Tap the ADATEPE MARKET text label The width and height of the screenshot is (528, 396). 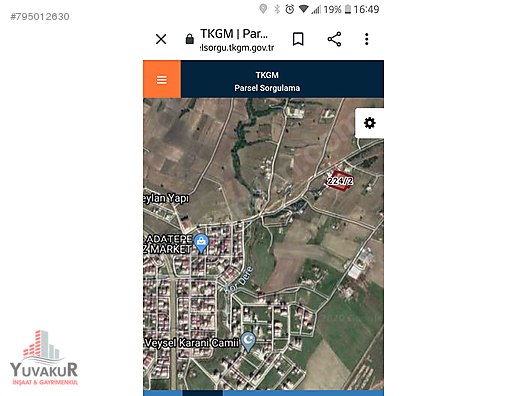tap(168, 244)
